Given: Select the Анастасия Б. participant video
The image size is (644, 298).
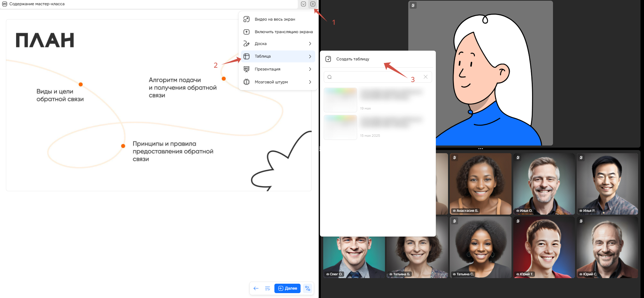Looking at the screenshot, I should point(480,184).
